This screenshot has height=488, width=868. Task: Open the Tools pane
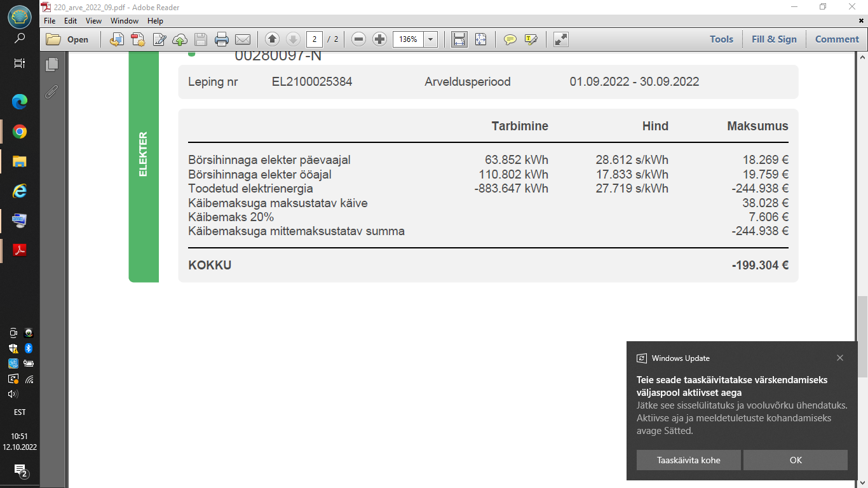click(721, 39)
